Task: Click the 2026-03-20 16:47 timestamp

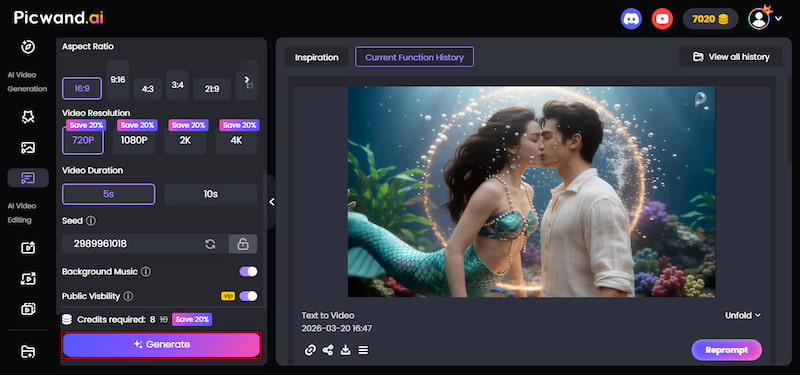Action: point(336,328)
